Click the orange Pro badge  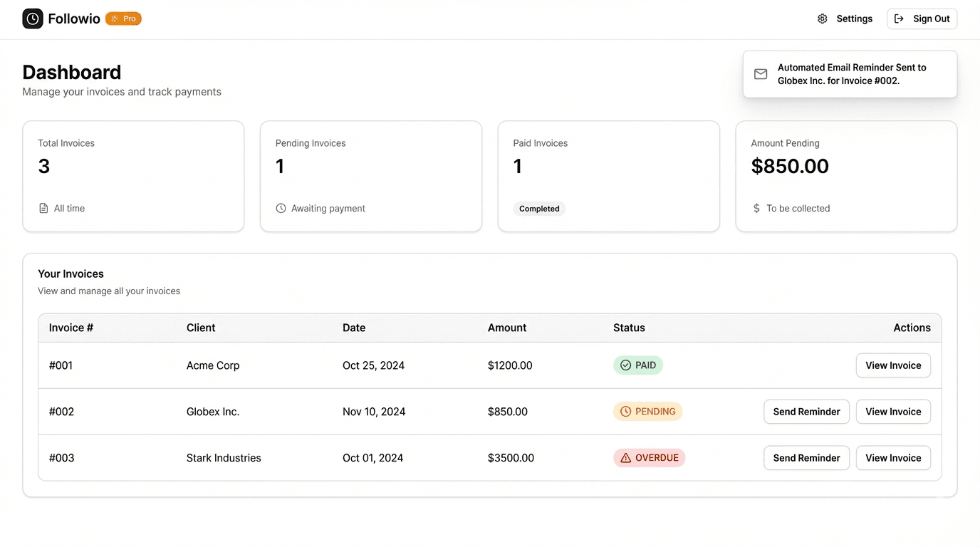pyautogui.click(x=123, y=19)
